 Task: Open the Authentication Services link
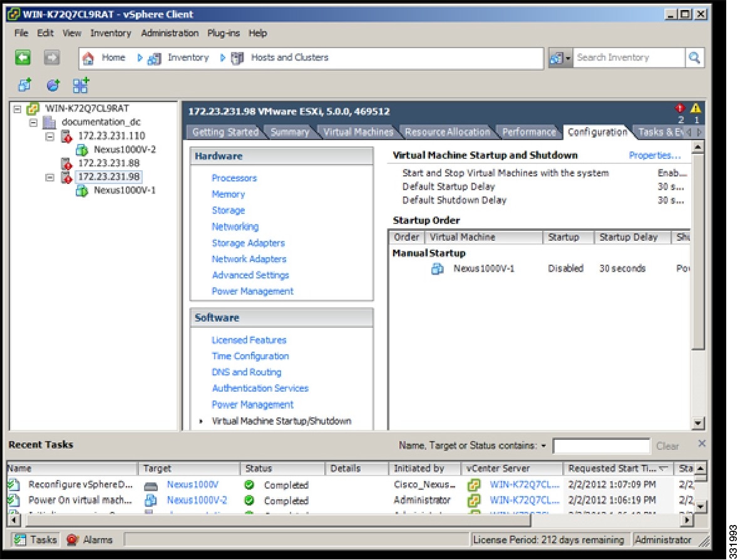coord(260,389)
